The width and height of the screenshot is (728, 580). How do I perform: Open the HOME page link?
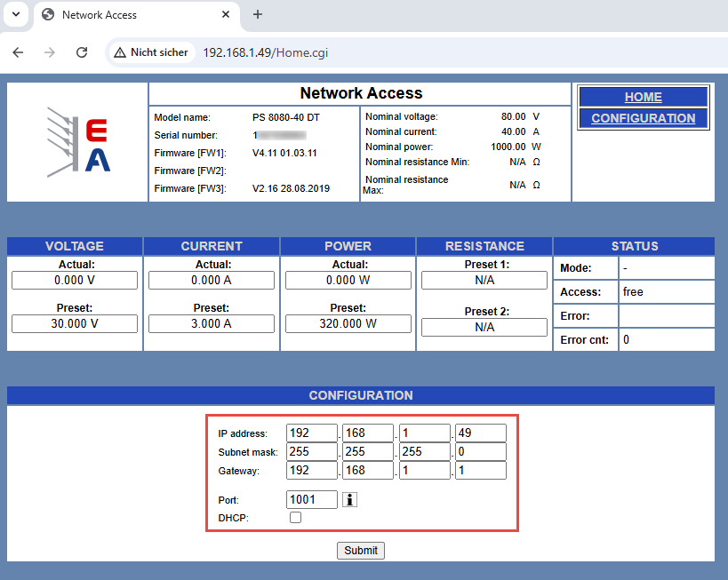[x=643, y=97]
